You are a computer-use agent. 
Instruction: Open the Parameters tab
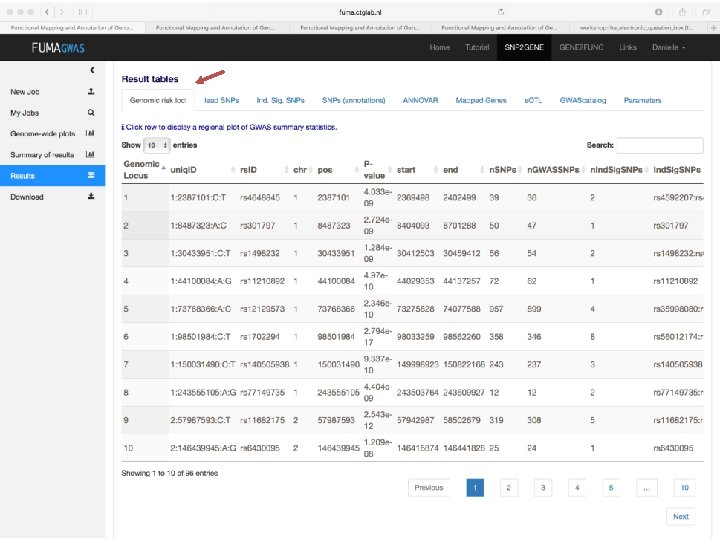642,100
